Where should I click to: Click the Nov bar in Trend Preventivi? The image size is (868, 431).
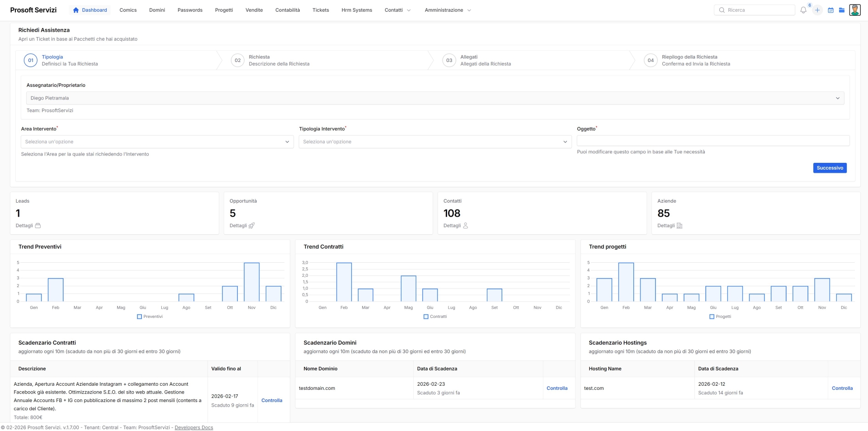(x=252, y=282)
